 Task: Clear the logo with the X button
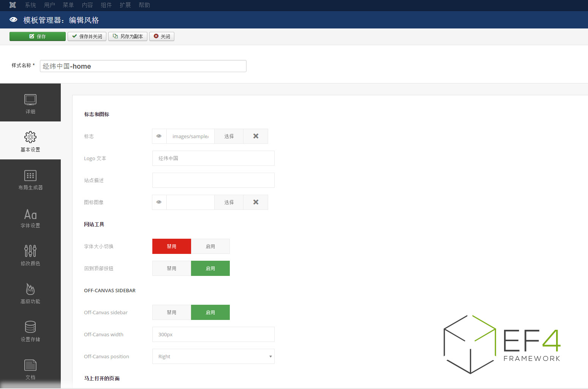255,136
